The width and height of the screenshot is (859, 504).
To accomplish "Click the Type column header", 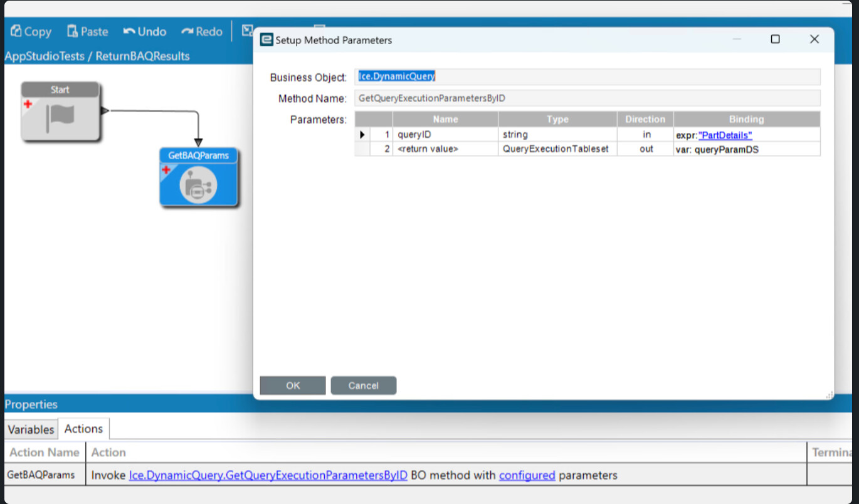I will (x=557, y=119).
